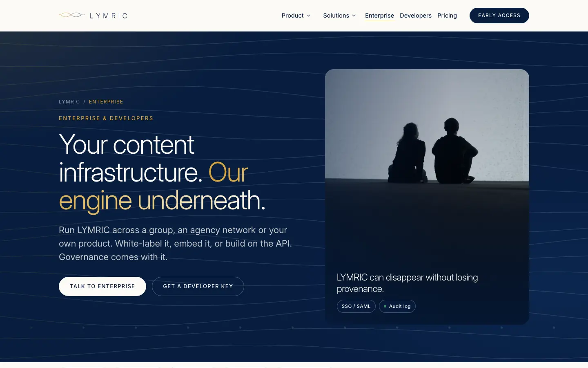
Task: Click the LYMRIC breadcrumb link
Action: [x=69, y=102]
